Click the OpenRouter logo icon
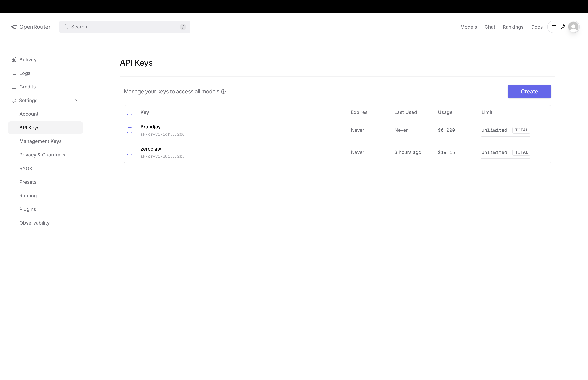The image size is (588, 380). pyautogui.click(x=14, y=27)
